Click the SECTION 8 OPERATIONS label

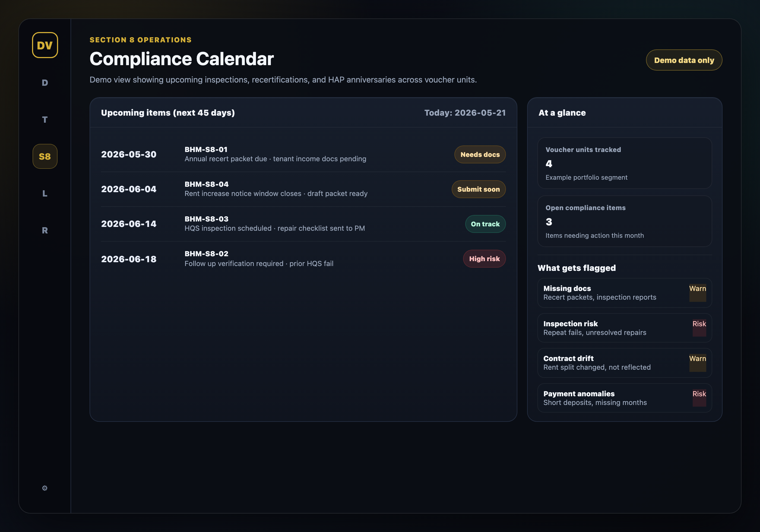coord(141,40)
